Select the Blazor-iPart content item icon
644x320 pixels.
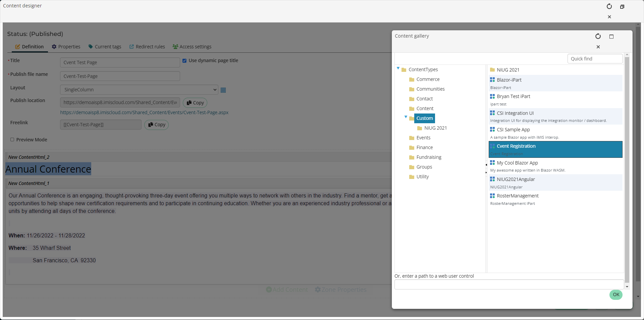pos(492,80)
